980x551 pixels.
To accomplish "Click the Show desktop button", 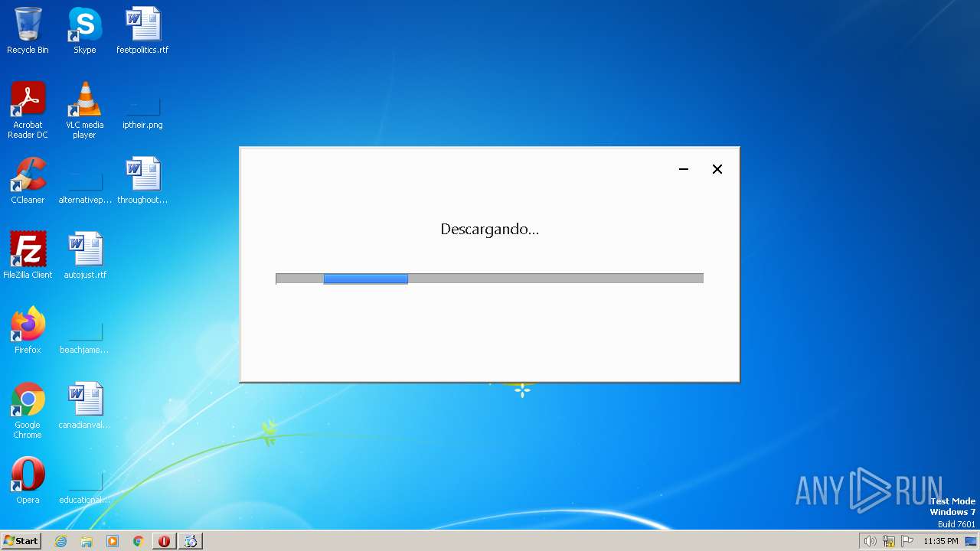I will point(972,541).
